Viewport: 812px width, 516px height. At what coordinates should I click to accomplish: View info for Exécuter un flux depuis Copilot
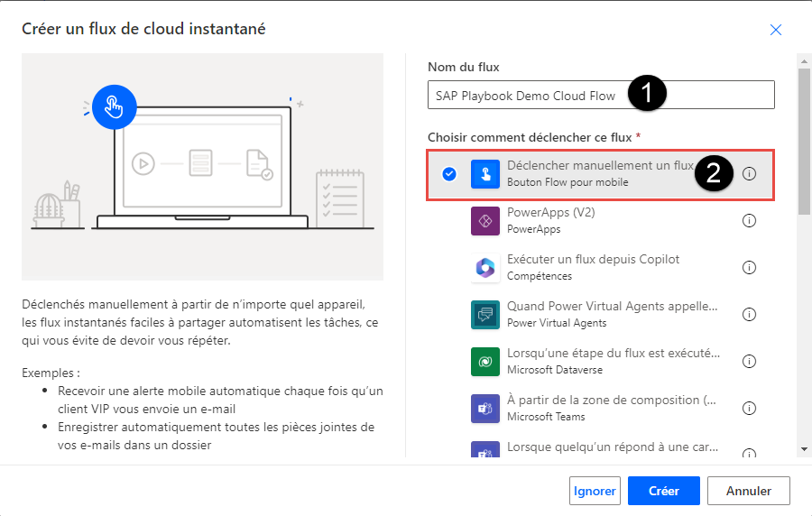[749, 268]
